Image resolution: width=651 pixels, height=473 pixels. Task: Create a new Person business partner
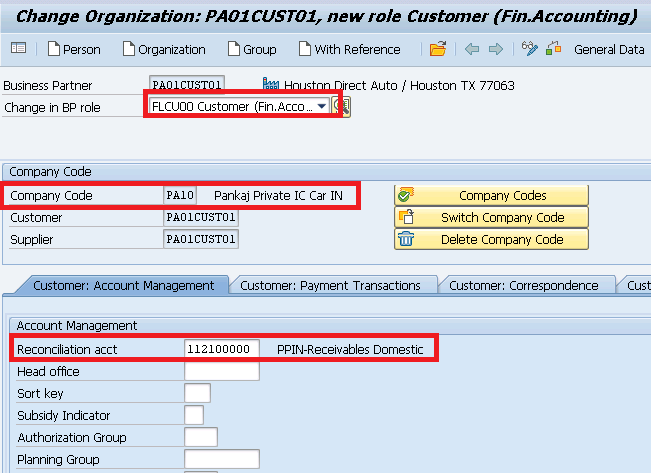73,49
